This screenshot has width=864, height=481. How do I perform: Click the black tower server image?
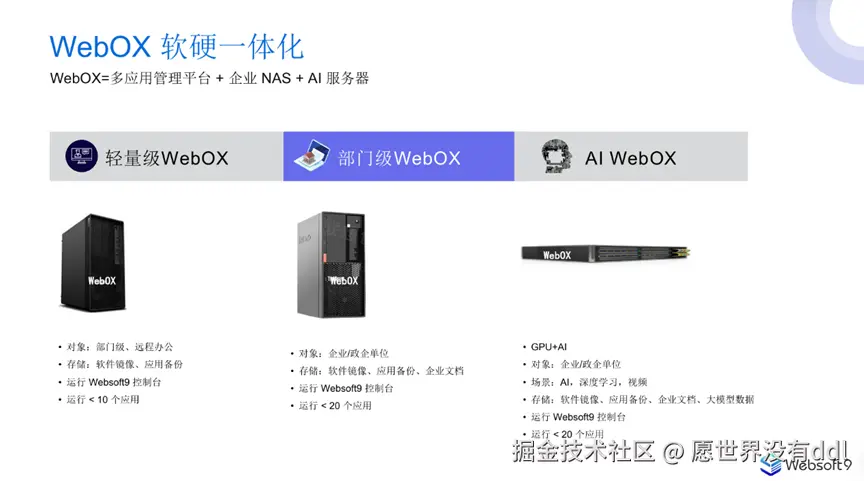[93, 263]
